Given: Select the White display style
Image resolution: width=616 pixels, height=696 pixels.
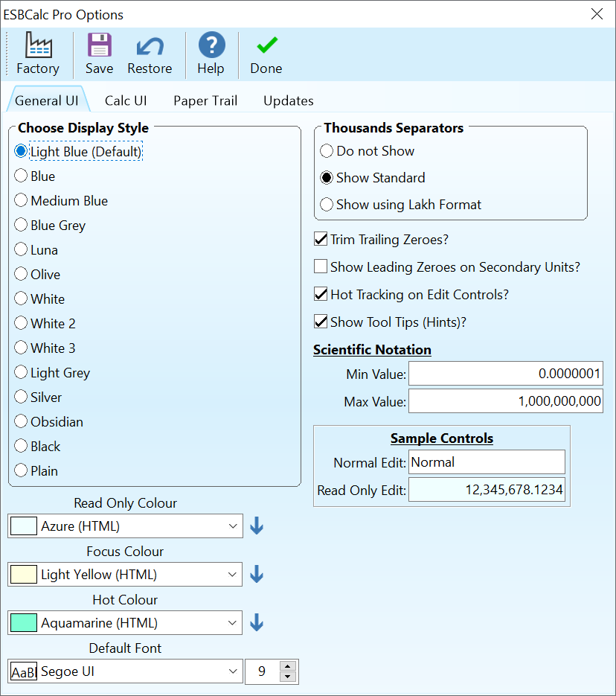Looking at the screenshot, I should (x=39, y=298).
